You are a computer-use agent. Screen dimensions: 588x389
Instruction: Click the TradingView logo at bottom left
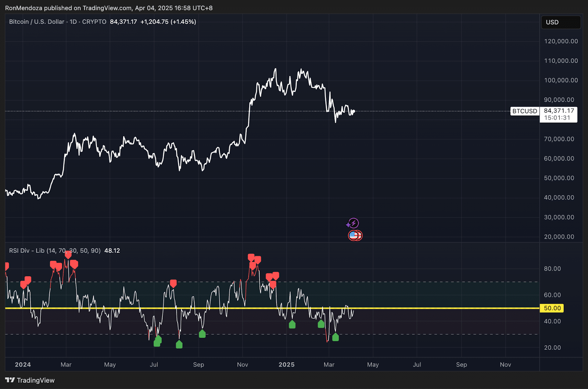pyautogui.click(x=30, y=380)
